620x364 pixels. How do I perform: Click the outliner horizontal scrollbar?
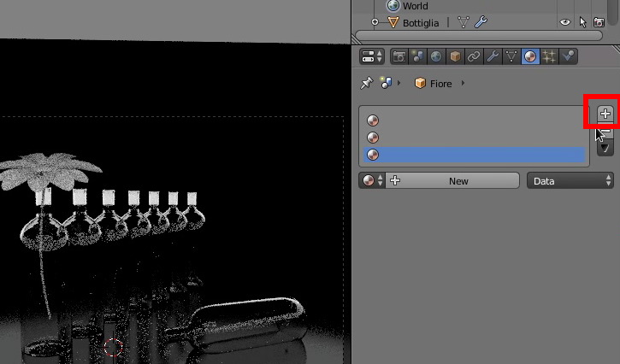pos(479,36)
